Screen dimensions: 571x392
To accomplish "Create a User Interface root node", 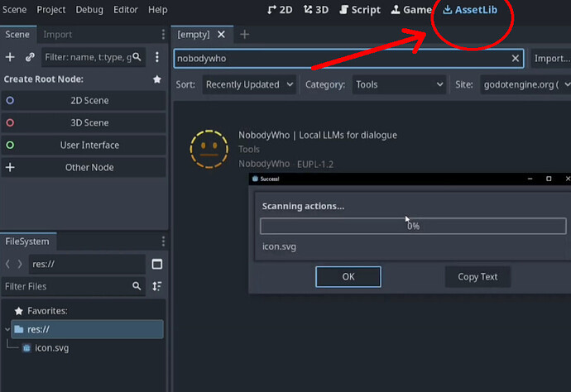I will pyautogui.click(x=84, y=145).
